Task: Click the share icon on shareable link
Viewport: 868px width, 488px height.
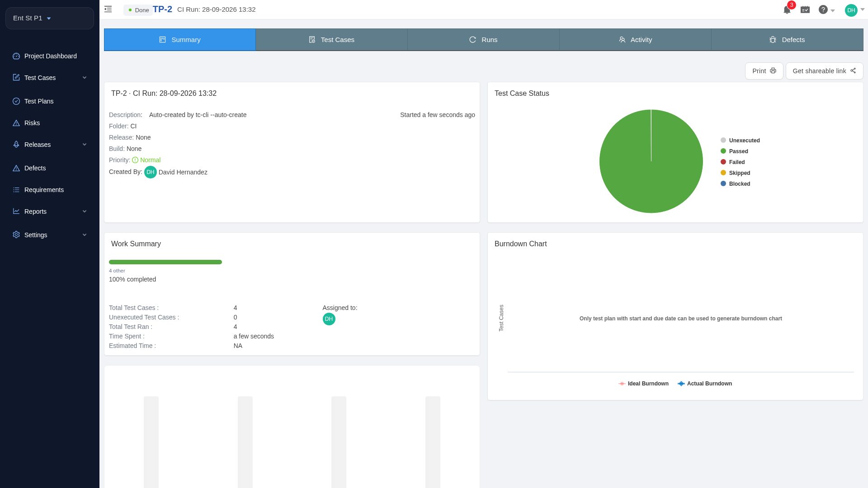Action: tap(853, 71)
